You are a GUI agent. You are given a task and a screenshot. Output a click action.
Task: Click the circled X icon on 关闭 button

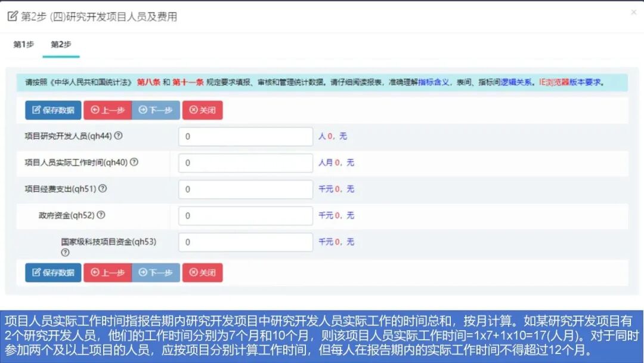tap(194, 110)
